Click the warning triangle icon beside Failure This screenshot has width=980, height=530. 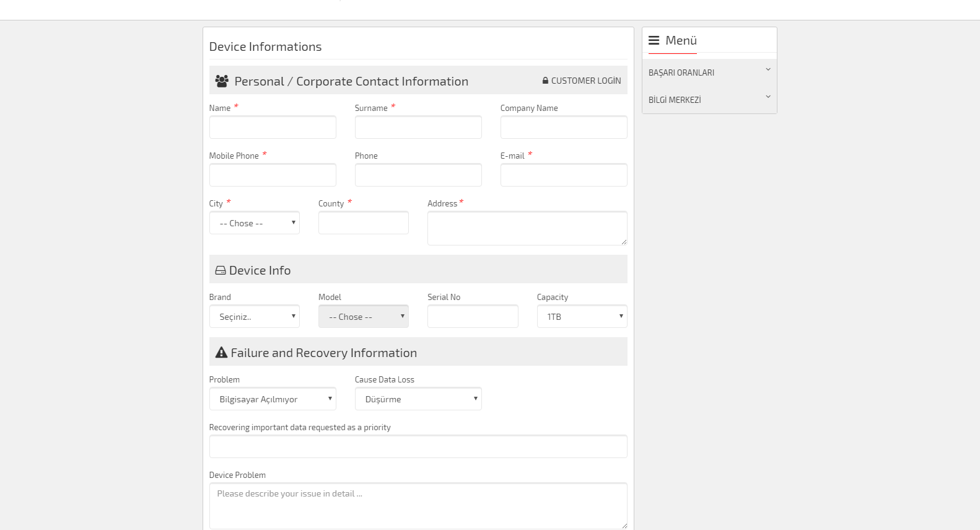tap(221, 353)
